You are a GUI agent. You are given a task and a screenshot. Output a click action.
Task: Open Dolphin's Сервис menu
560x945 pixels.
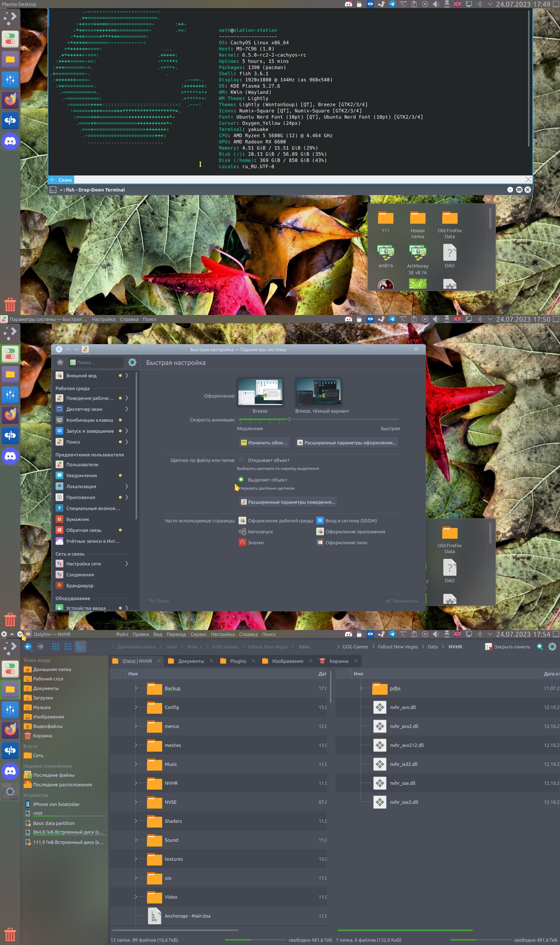click(x=199, y=634)
